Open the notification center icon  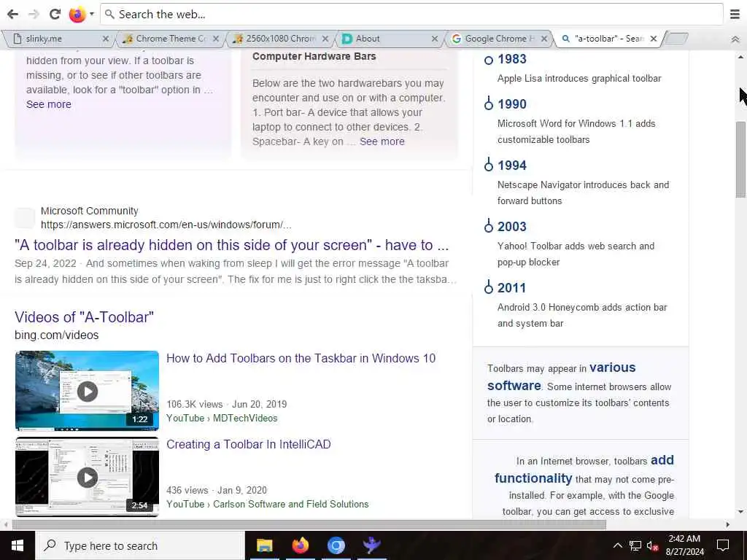723,545
